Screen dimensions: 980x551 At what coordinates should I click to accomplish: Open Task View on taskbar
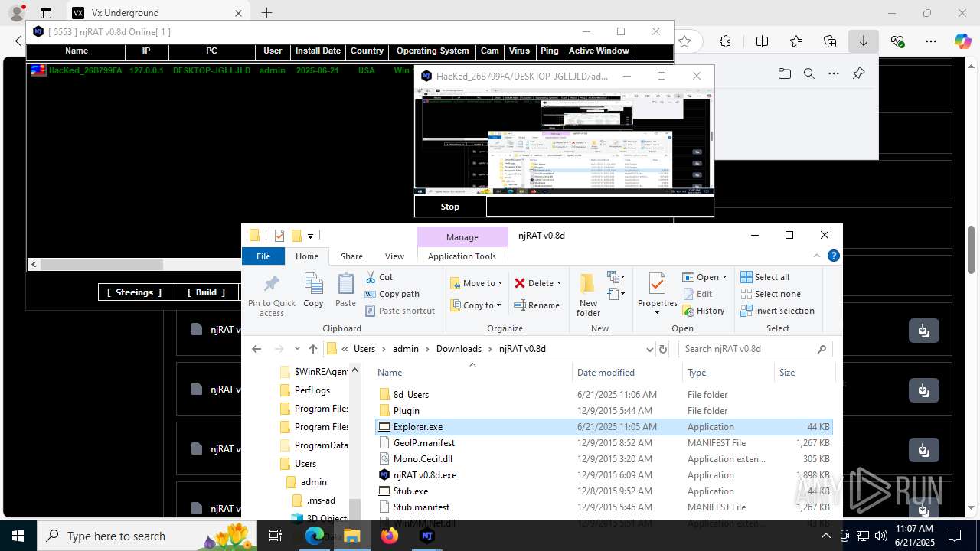(276, 536)
